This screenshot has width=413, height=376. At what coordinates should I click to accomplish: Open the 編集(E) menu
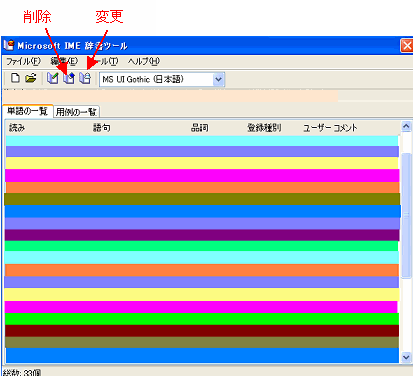point(64,61)
